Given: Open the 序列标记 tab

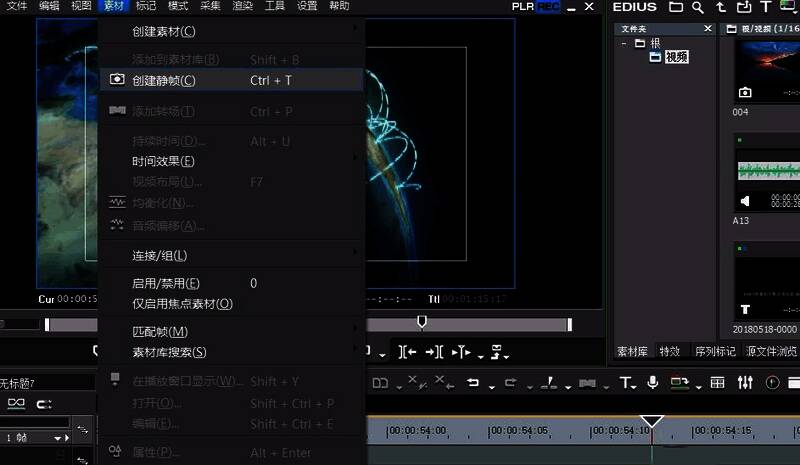Looking at the screenshot, I should pyautogui.click(x=715, y=351).
